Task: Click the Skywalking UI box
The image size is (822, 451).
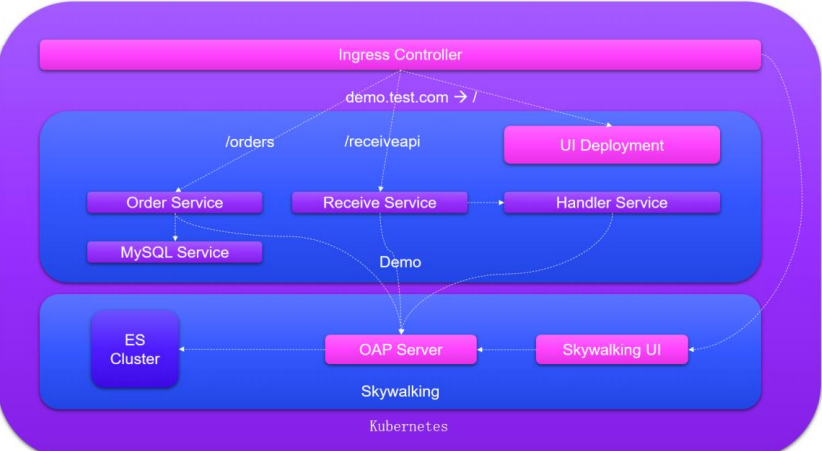Action: 612,349
